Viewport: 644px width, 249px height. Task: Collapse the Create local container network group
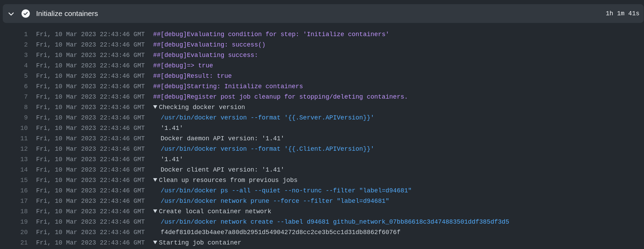point(155,211)
